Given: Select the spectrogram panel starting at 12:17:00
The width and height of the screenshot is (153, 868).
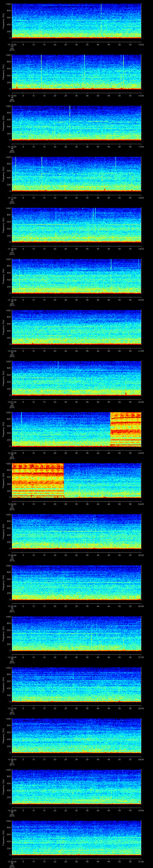Looking at the screenshot, I should click(77, 174).
